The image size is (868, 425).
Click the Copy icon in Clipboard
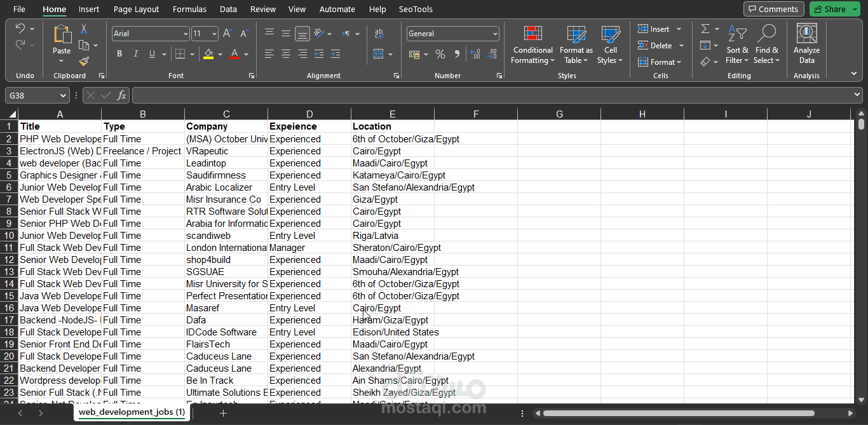coord(84,45)
